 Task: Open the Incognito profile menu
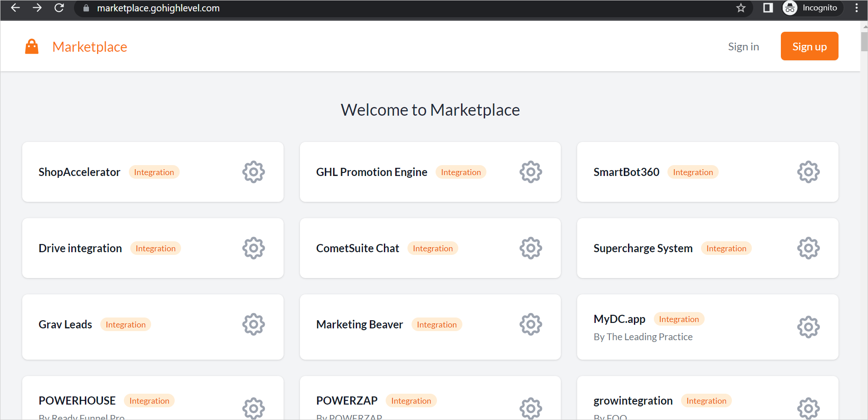(812, 8)
